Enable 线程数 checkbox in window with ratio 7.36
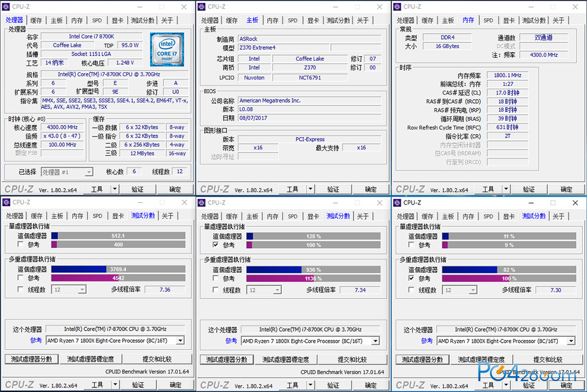 (21, 289)
